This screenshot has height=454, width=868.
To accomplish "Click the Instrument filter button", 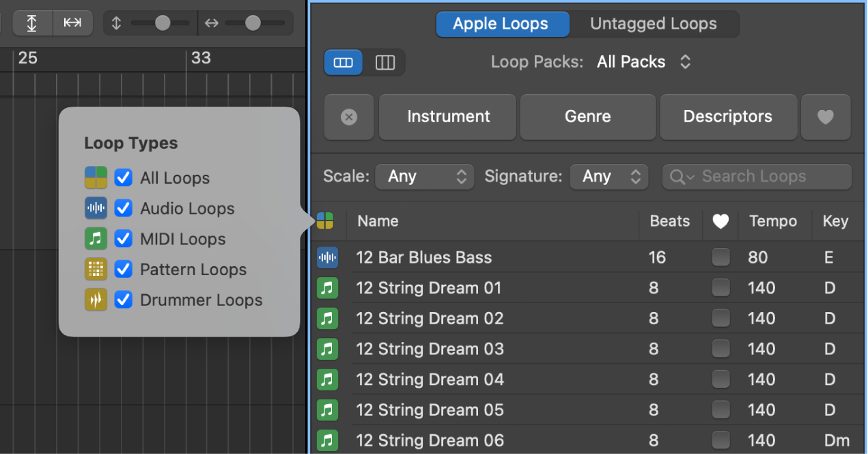I will (449, 117).
